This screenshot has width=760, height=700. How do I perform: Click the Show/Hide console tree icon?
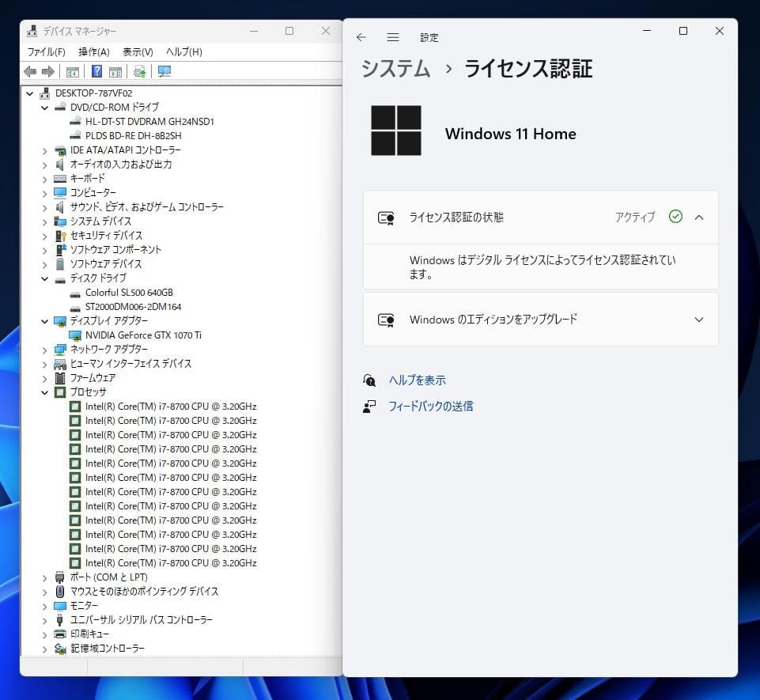click(72, 71)
